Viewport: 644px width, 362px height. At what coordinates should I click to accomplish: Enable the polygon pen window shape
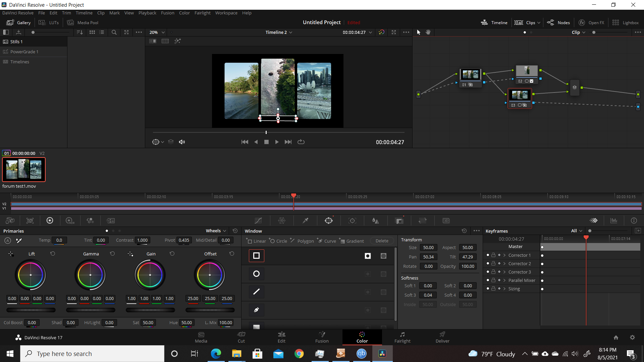point(256,310)
